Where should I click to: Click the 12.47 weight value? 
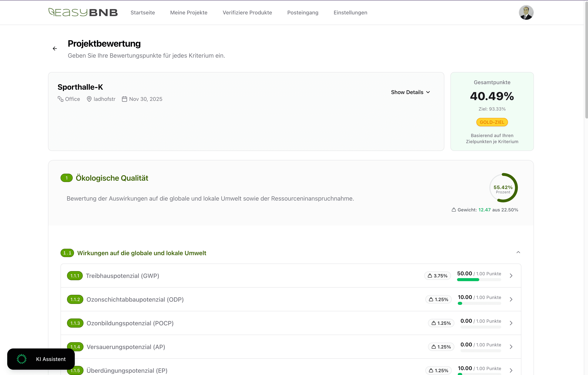(x=485, y=210)
